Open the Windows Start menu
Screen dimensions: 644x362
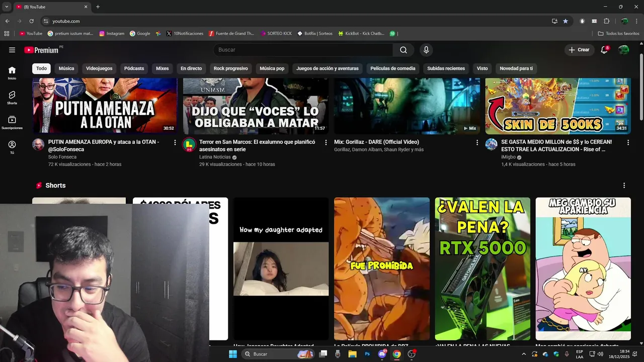pos(233,354)
